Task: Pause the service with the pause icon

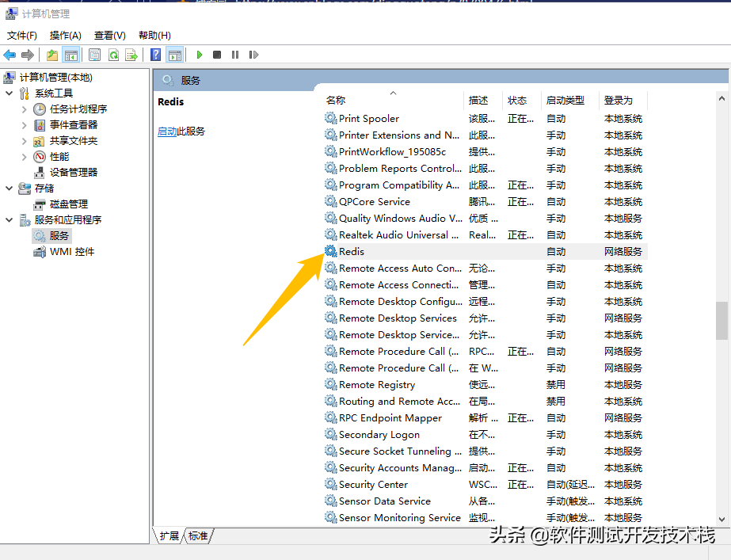Action: [235, 55]
